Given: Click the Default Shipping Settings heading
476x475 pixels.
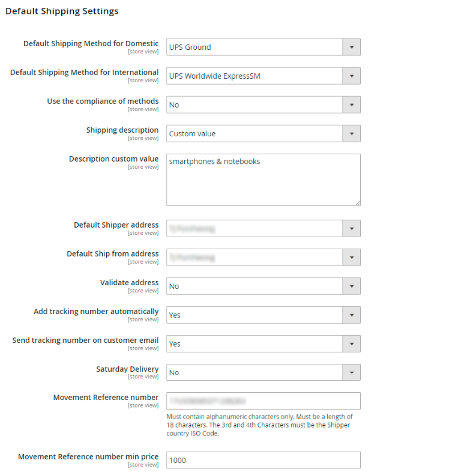Looking at the screenshot, I should (x=62, y=11).
